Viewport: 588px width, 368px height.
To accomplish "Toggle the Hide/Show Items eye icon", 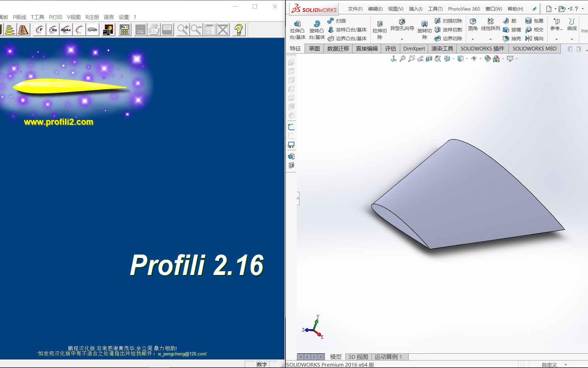I will [474, 59].
